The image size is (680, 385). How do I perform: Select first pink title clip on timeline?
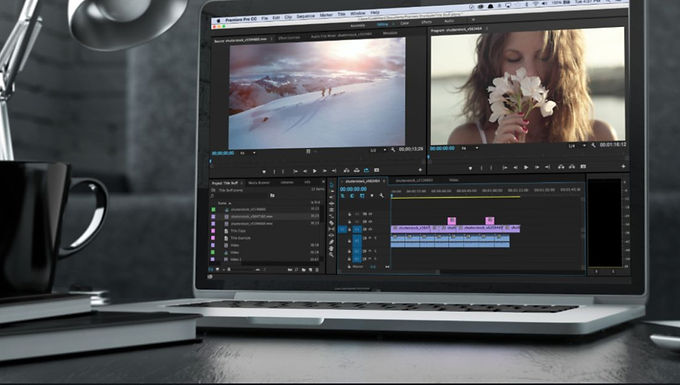pos(451,221)
